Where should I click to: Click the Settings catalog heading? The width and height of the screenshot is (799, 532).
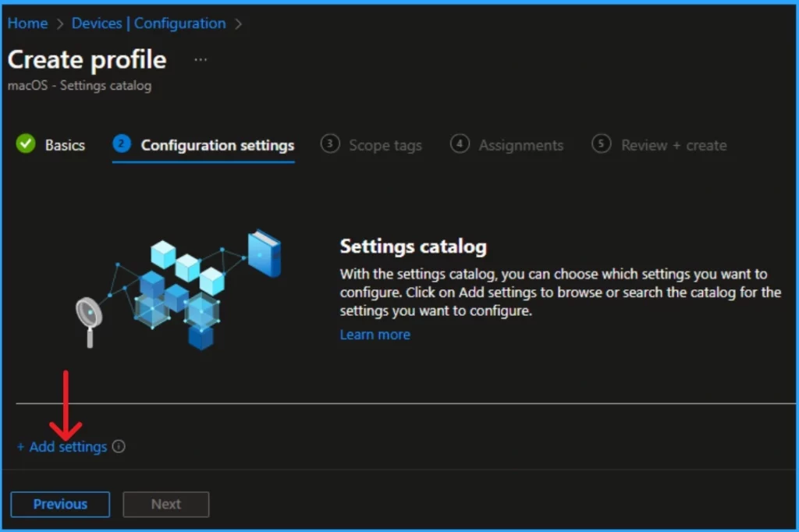pyautogui.click(x=414, y=246)
